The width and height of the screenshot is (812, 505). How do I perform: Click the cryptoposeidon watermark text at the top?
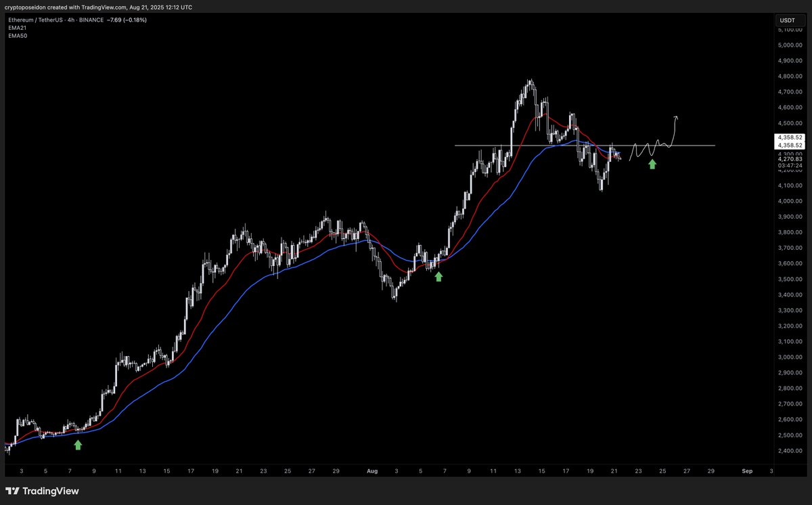point(26,7)
